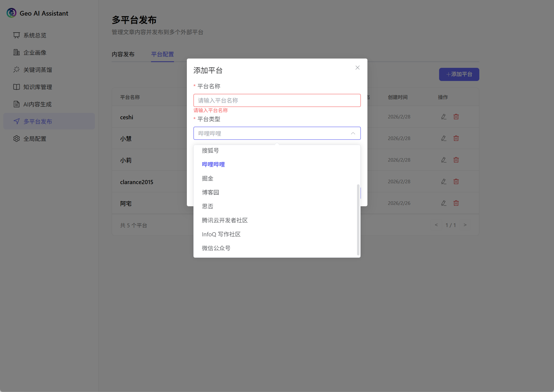The image size is (554, 392).
Task: Choose 博客园 from the platform list
Action: coord(275,192)
